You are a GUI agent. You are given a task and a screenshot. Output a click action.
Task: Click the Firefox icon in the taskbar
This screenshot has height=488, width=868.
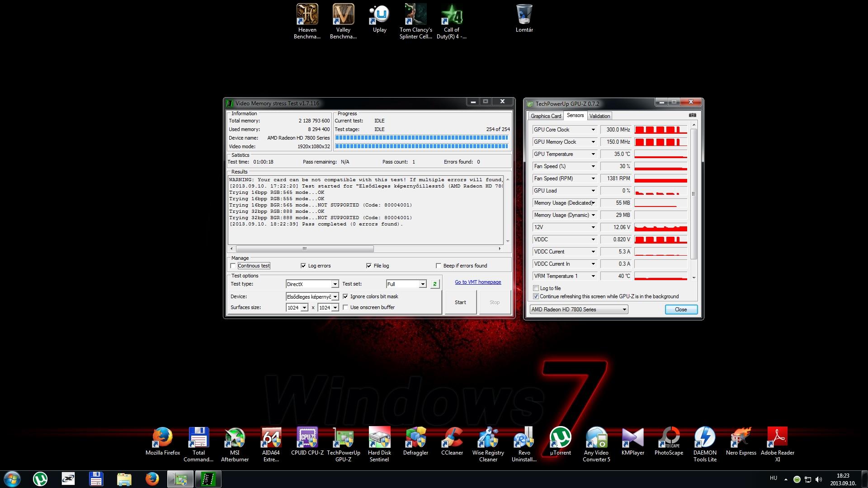coord(152,479)
